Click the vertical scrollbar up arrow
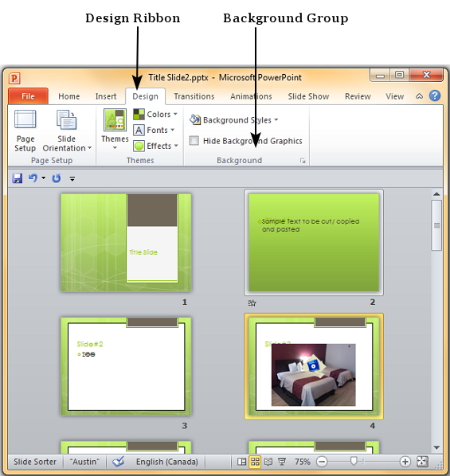The height and width of the screenshot is (476, 450). coord(436,194)
